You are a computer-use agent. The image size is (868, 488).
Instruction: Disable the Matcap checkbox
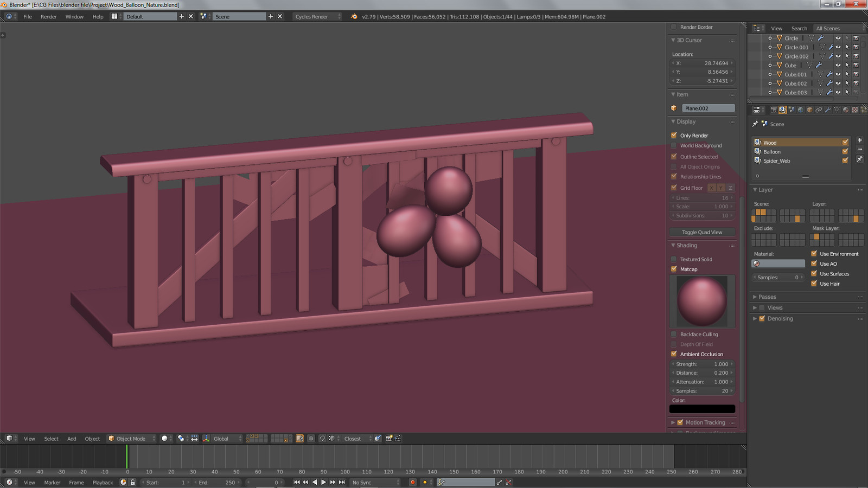(674, 269)
